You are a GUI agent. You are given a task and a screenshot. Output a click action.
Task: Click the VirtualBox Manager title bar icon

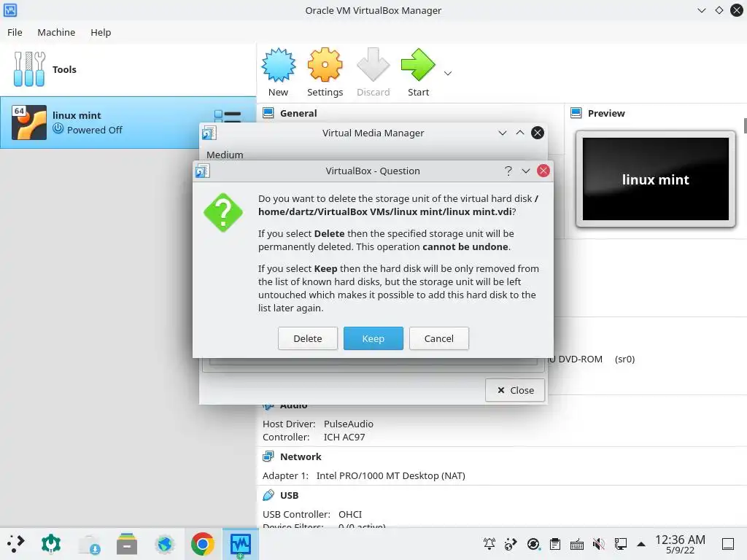(10, 10)
